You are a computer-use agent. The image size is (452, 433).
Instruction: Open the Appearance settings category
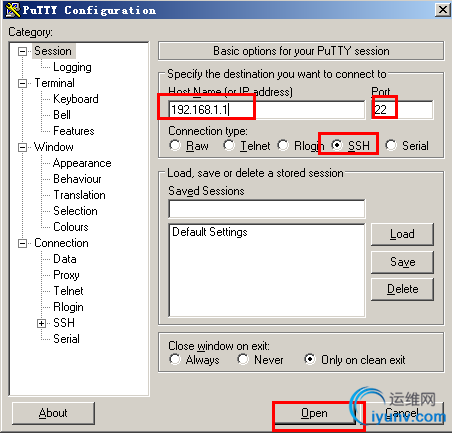point(82,163)
